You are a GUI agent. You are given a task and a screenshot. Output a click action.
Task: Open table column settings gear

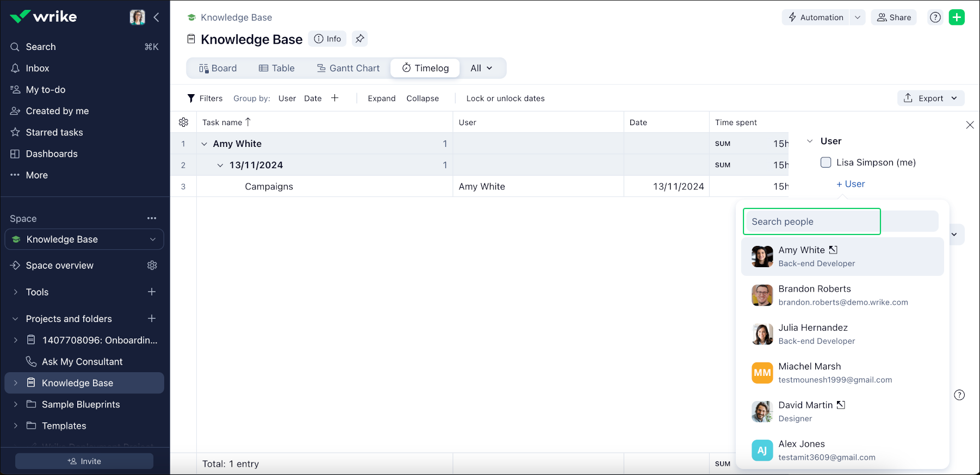click(184, 122)
